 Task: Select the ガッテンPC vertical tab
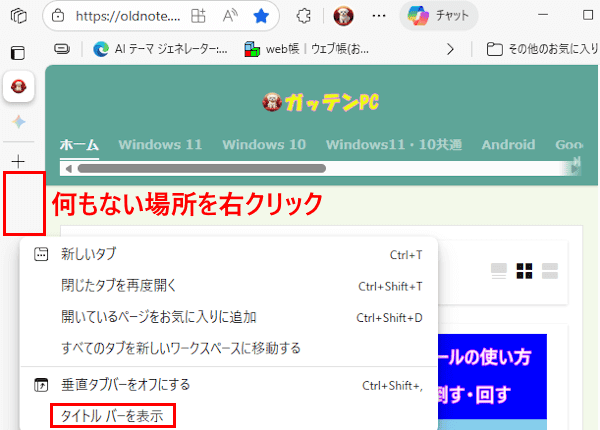(18, 86)
